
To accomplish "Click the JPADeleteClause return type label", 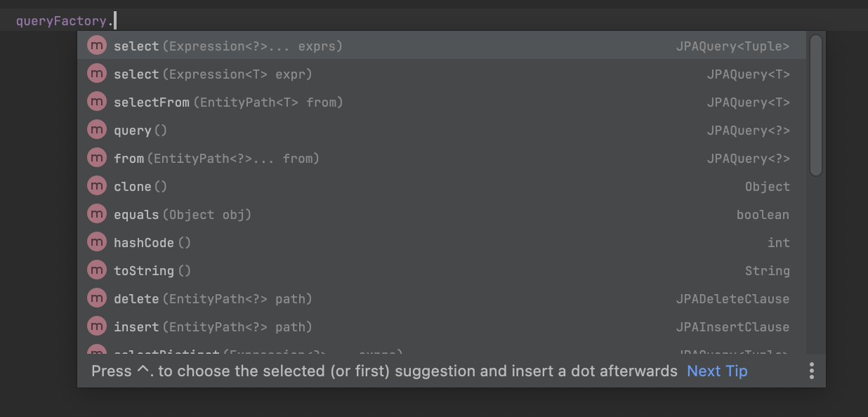I will pos(732,298).
